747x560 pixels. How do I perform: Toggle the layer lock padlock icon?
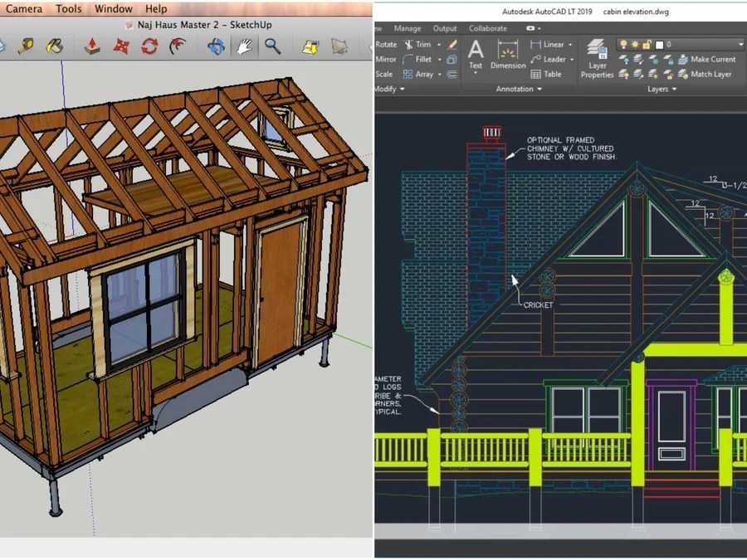(647, 44)
